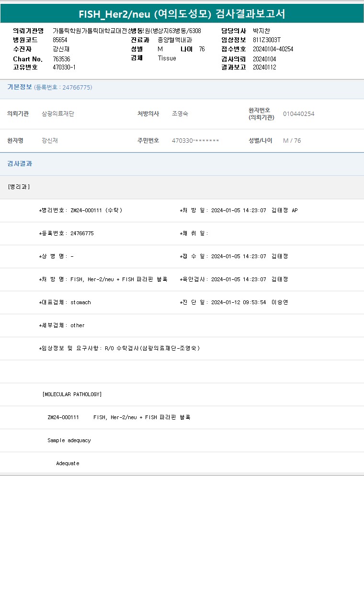Select the [병리과] department row

[x=19, y=187]
